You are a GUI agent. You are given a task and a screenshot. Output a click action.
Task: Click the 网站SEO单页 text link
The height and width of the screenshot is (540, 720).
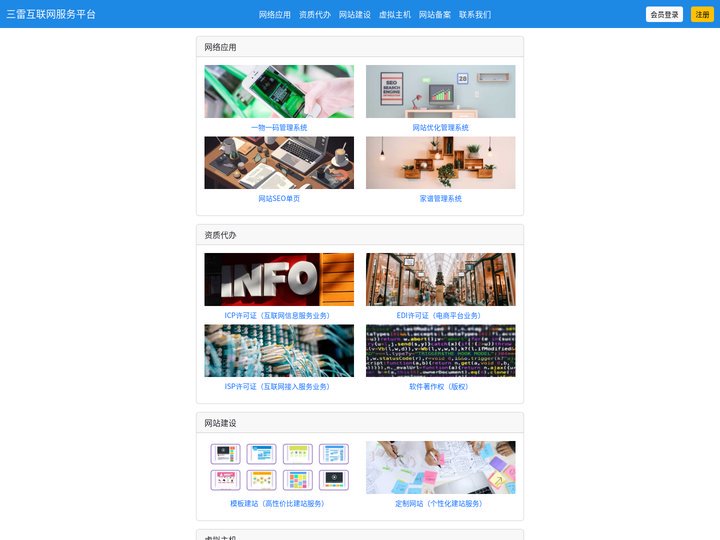pos(279,198)
